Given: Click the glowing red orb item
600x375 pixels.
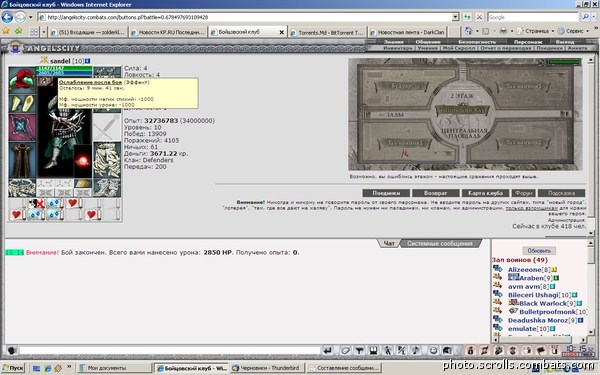Looking at the screenshot, I should (83, 161).
